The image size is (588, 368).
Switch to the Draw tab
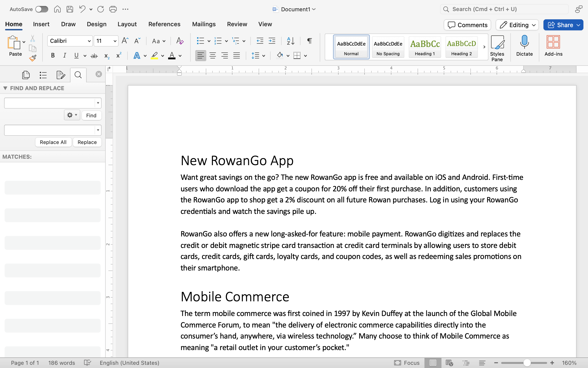tap(68, 24)
